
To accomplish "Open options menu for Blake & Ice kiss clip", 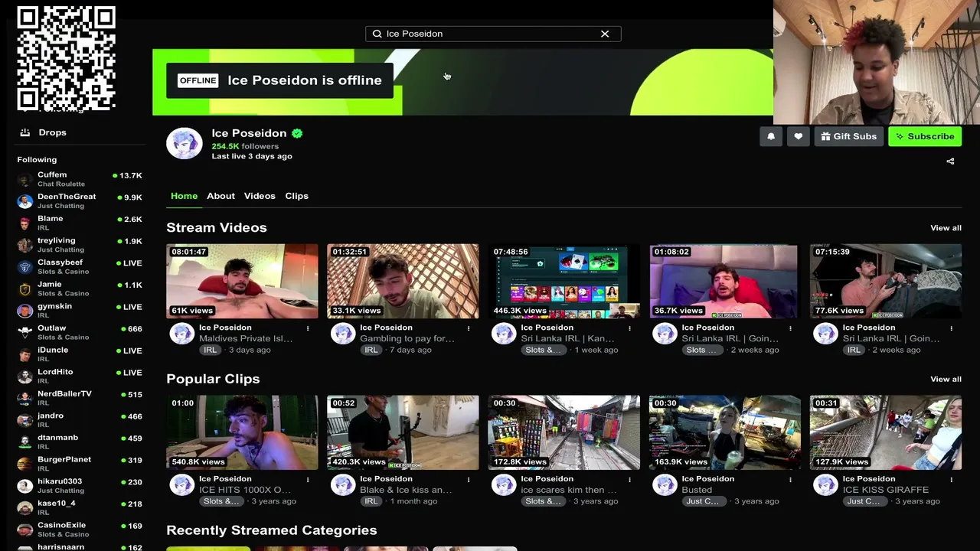I will [x=469, y=480].
